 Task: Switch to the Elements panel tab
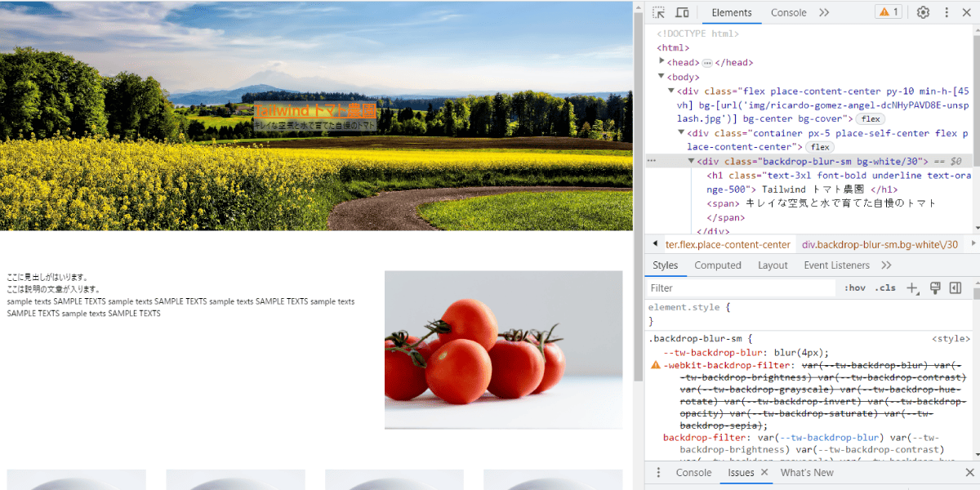732,12
